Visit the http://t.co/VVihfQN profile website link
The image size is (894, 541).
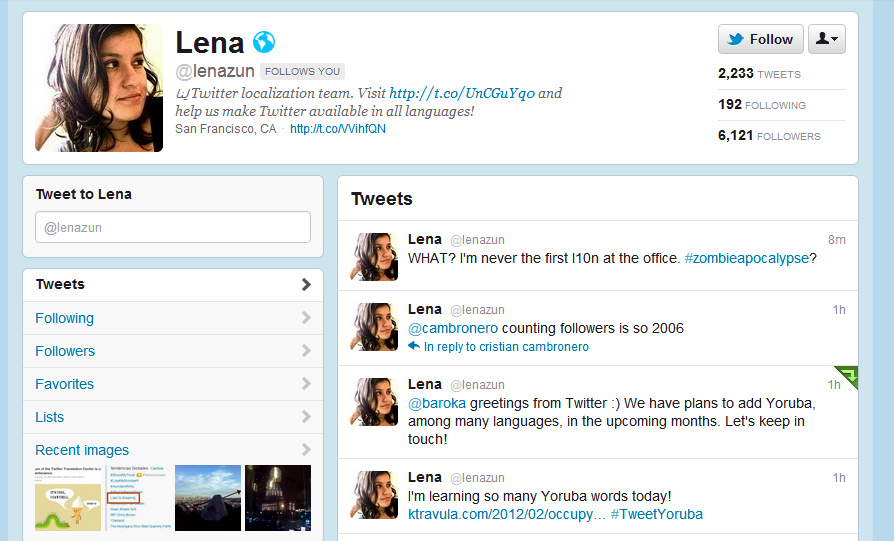pos(338,129)
